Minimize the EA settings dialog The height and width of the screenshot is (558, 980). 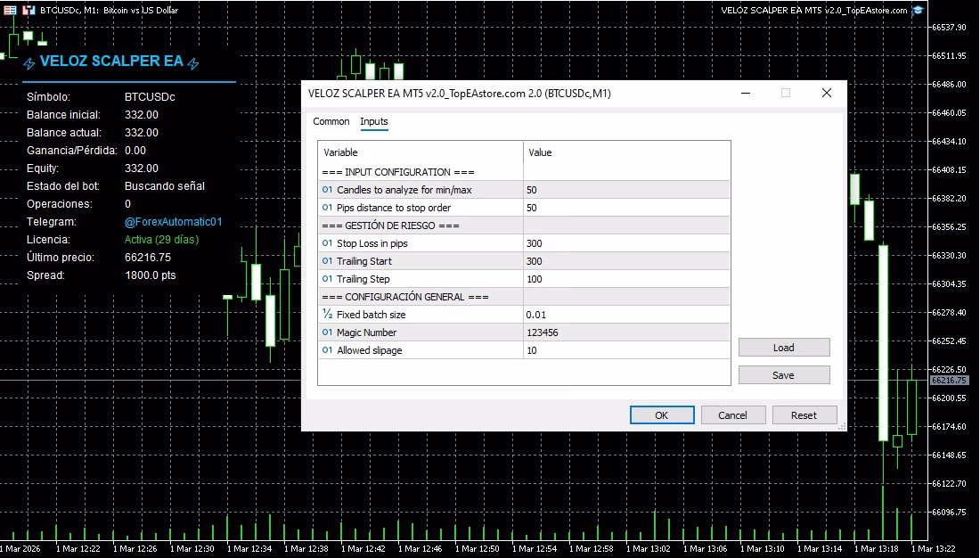tap(746, 94)
